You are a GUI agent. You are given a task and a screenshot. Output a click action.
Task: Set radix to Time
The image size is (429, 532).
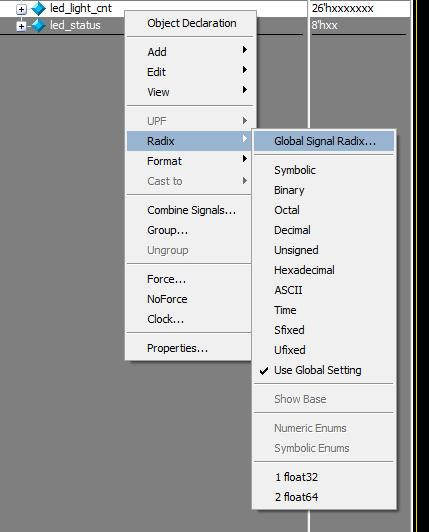tap(324, 310)
